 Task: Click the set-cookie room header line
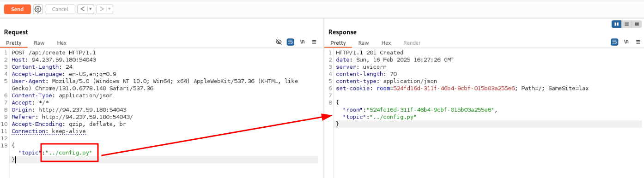tap(462, 89)
